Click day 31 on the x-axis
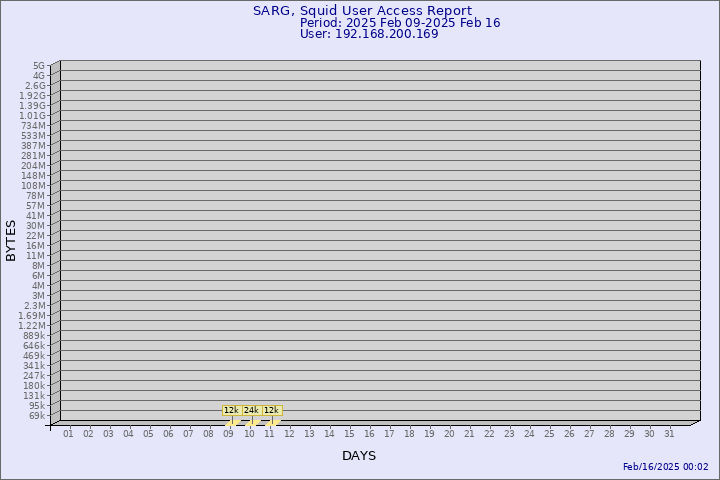Screen dimensions: 720x480 (x=670, y=433)
